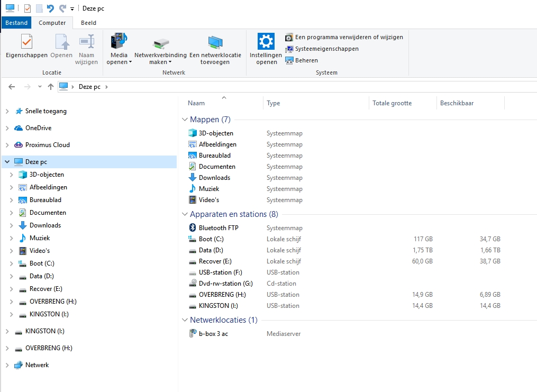537x392 pixels.
Task: Click Een programma verwijderen of wijzigen
Action: click(349, 37)
